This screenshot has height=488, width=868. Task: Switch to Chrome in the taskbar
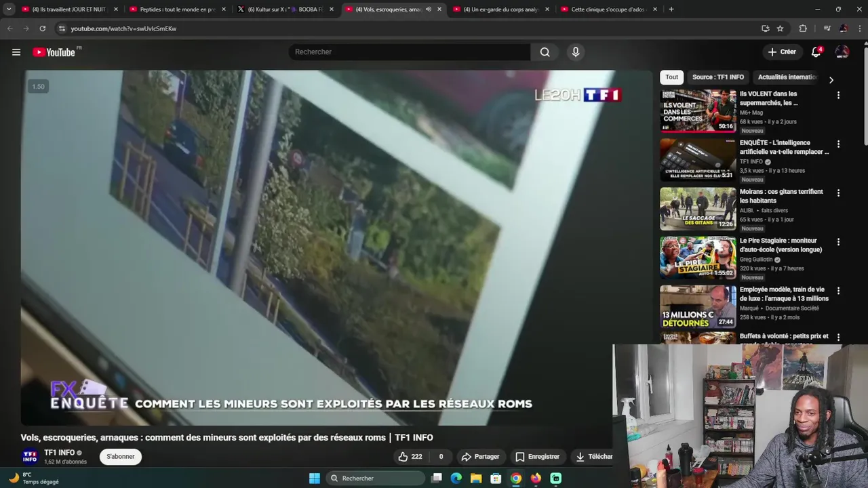tap(516, 479)
